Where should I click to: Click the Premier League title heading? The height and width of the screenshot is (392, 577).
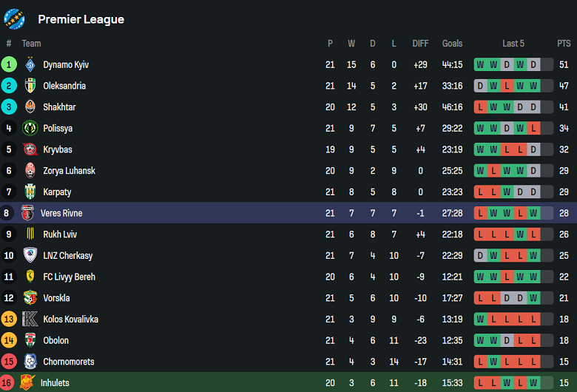[81, 19]
